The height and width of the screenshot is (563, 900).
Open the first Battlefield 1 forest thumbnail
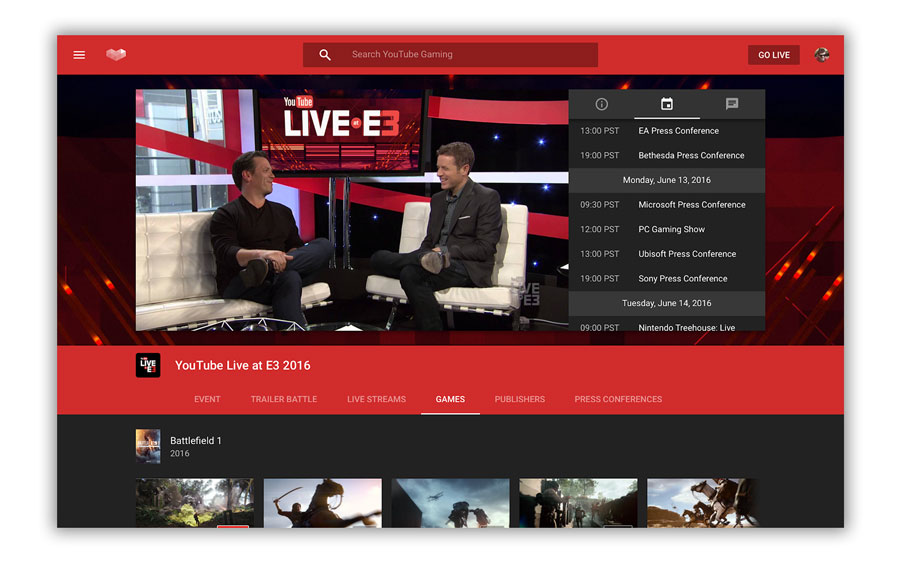click(195, 503)
